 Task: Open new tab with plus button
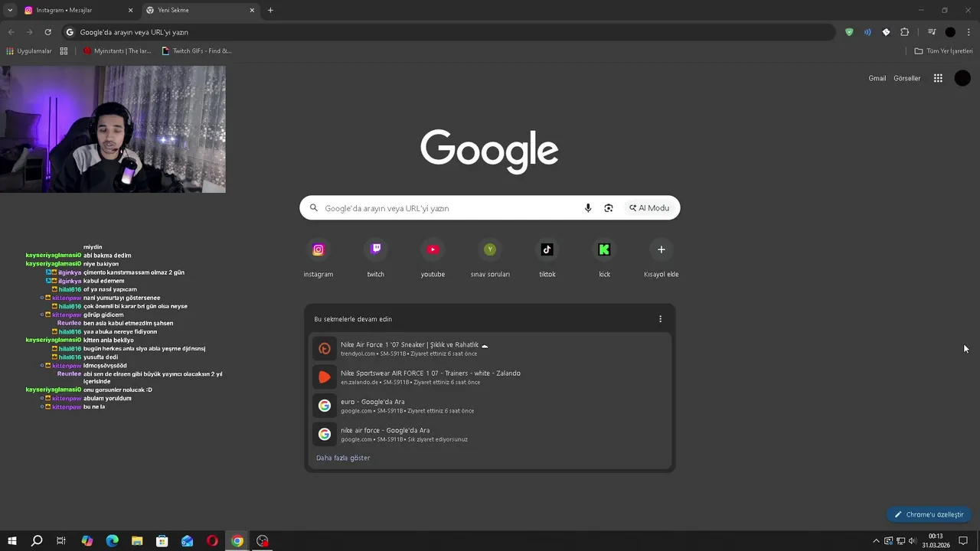(x=270, y=10)
